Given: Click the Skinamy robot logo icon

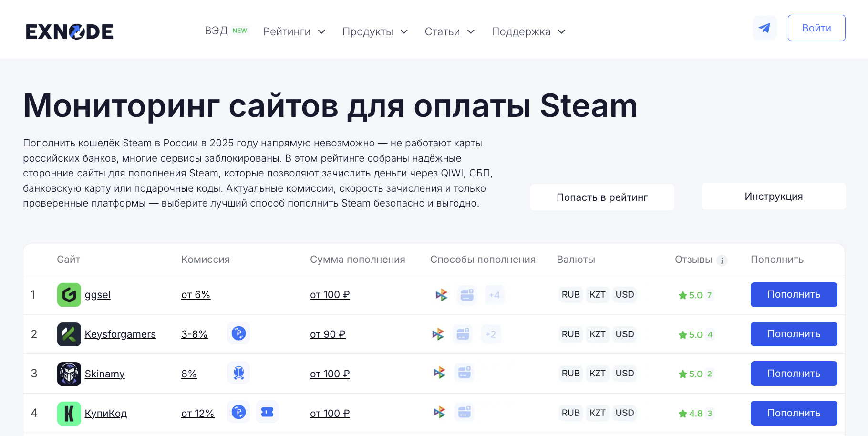Looking at the screenshot, I should (x=69, y=374).
